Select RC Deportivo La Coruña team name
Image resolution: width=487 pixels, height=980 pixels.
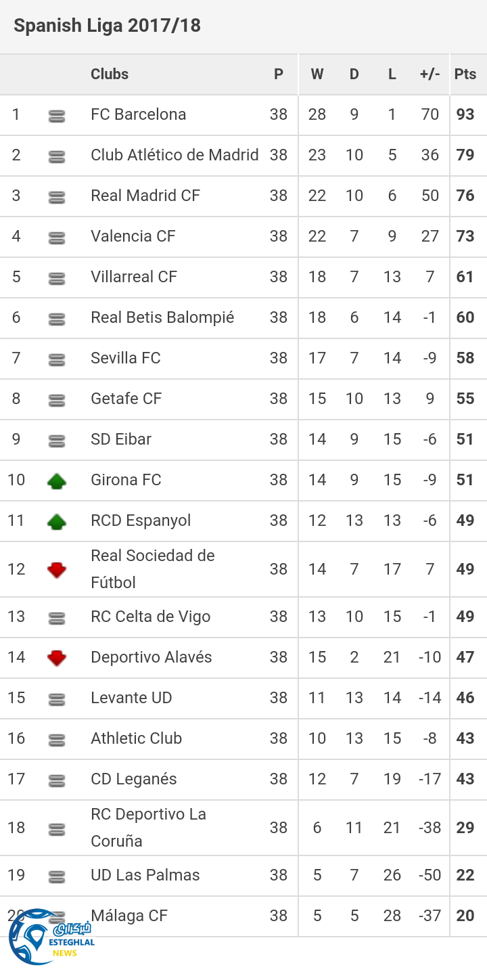149,827
